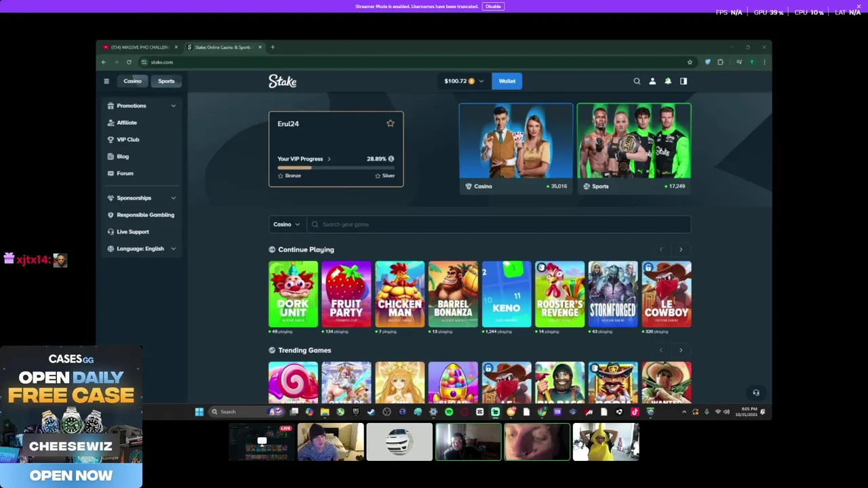Launch the Chicken Man game
The image size is (868, 488).
pos(400,294)
